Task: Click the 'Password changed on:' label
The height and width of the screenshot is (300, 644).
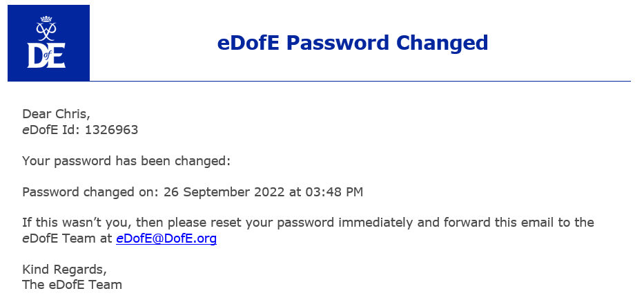Action: point(90,192)
